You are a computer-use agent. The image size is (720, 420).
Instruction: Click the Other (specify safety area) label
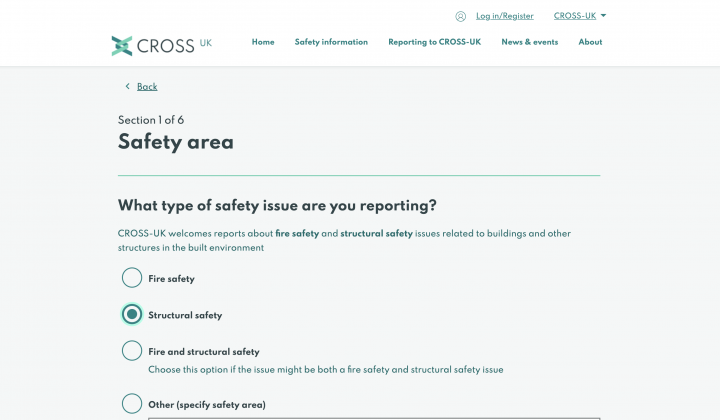click(207, 405)
